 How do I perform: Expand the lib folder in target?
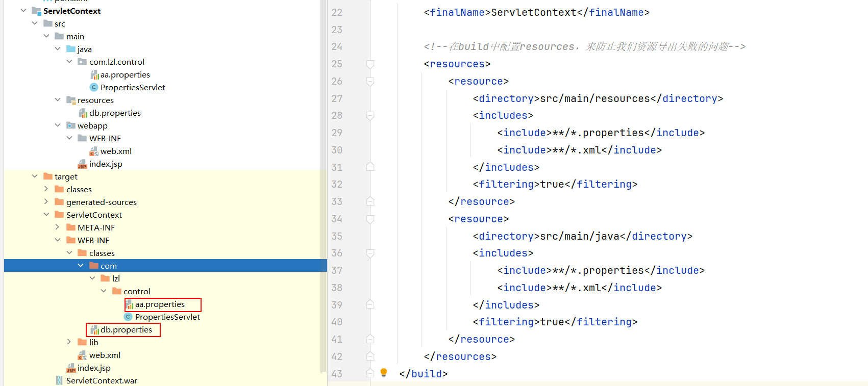coord(69,342)
